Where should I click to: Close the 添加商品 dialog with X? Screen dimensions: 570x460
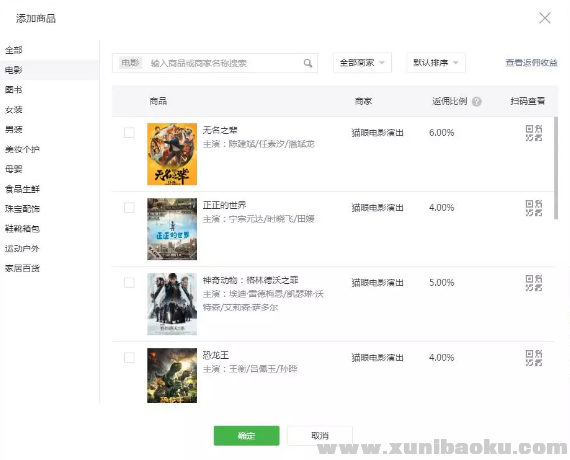(545, 18)
